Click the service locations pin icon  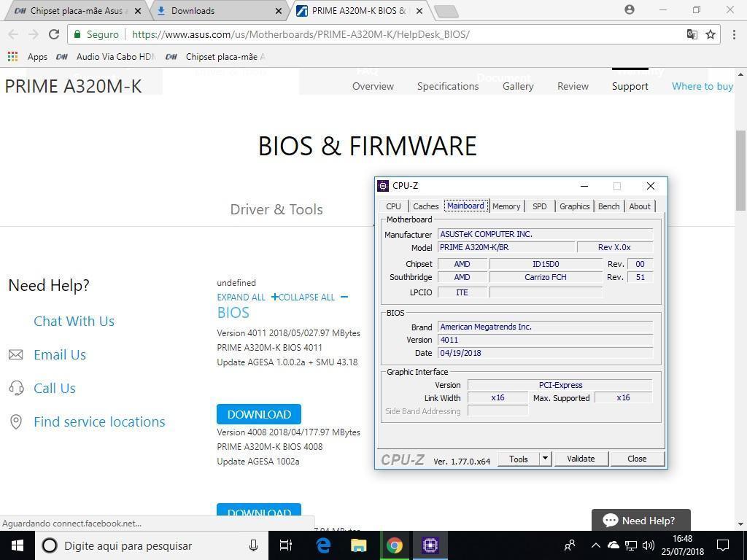16,422
